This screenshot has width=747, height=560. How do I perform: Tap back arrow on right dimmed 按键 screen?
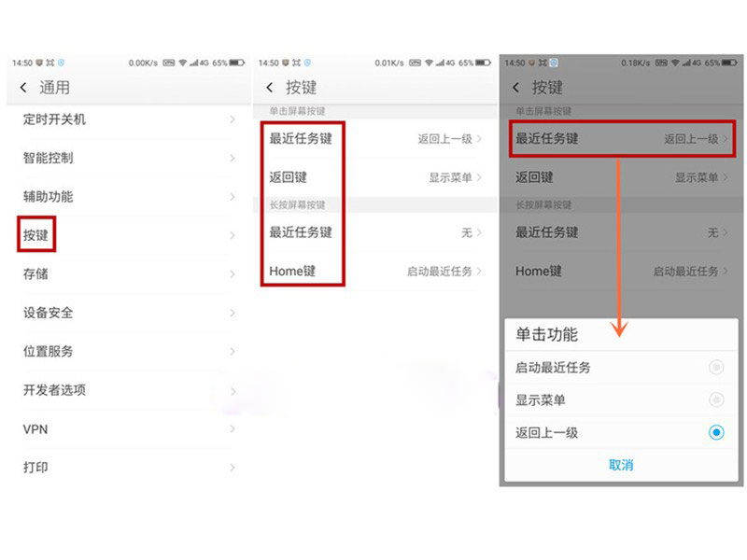[516, 88]
